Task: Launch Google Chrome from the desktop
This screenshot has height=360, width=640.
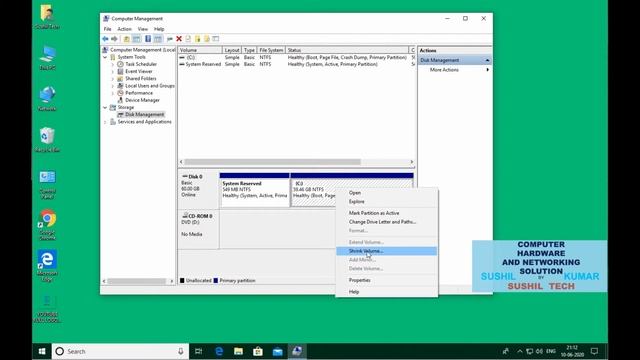Action: tap(47, 225)
